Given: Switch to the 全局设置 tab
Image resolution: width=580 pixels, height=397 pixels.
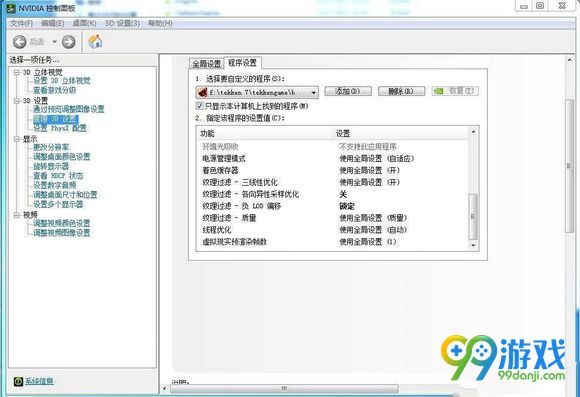Looking at the screenshot, I should (x=206, y=64).
